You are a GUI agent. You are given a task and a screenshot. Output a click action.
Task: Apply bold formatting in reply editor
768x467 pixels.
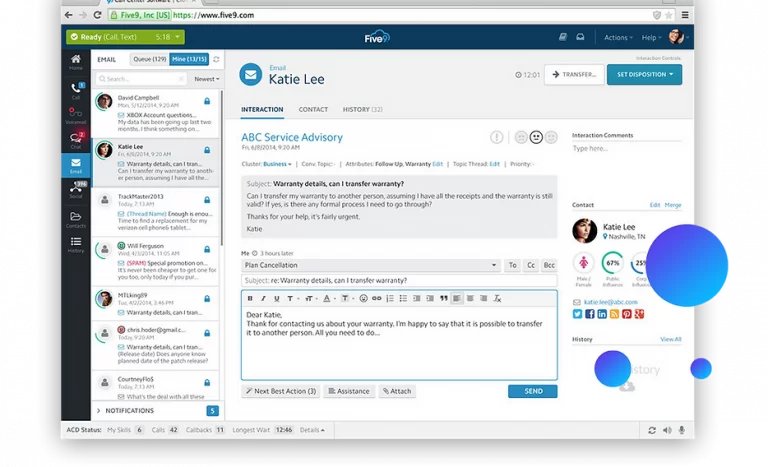250,298
